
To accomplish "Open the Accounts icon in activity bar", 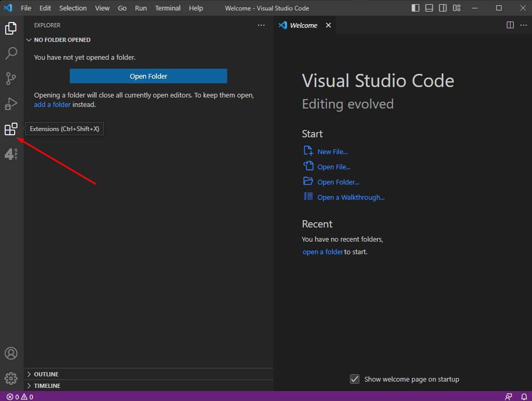I will pyautogui.click(x=11, y=353).
